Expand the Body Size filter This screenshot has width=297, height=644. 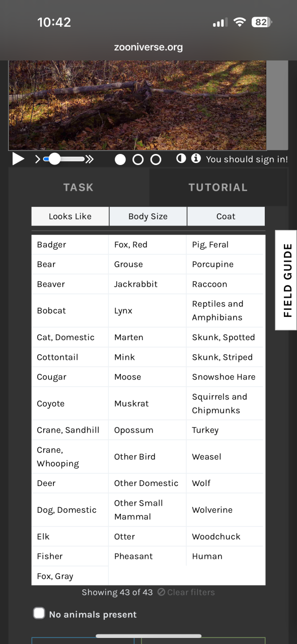(x=148, y=216)
